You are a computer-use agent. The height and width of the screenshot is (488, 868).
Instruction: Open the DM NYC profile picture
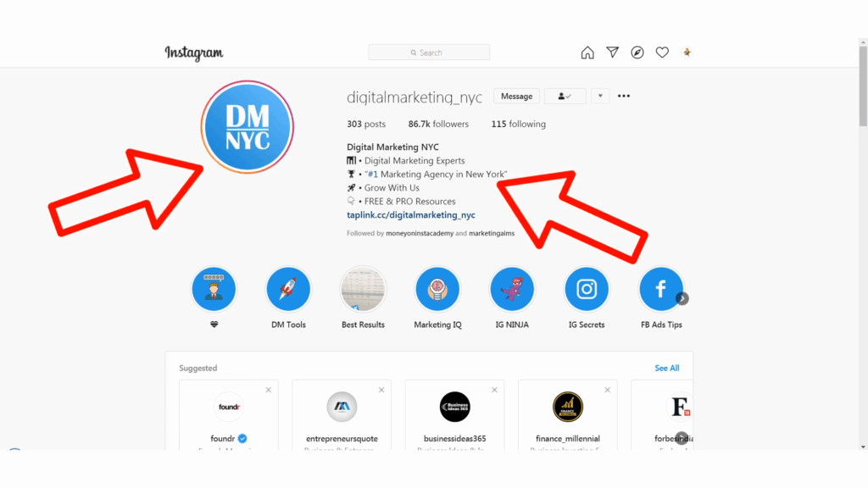(x=248, y=127)
